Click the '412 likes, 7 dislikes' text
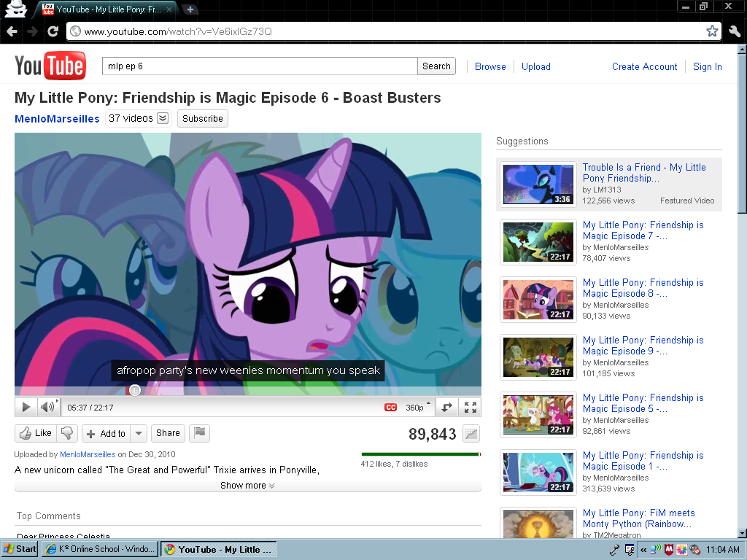 coord(394,464)
